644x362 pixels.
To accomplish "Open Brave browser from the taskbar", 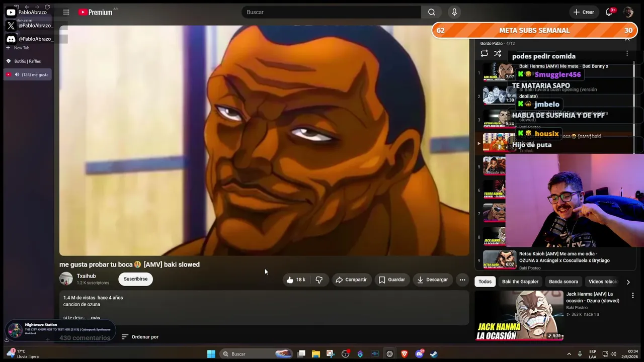I will tap(404, 354).
